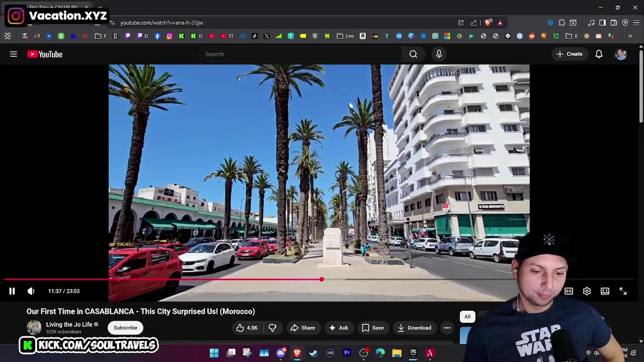The width and height of the screenshot is (644, 362).
Task: Download this video
Action: (414, 328)
